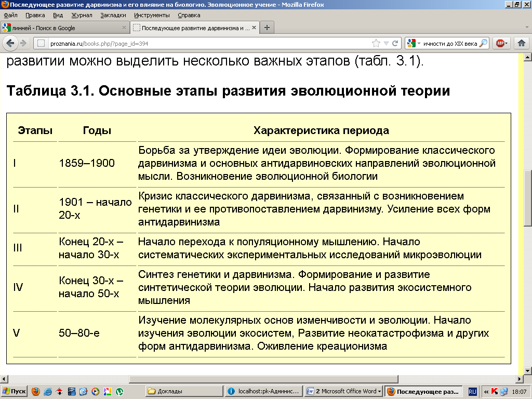Click the '50–80-е' years cell

(x=79, y=333)
